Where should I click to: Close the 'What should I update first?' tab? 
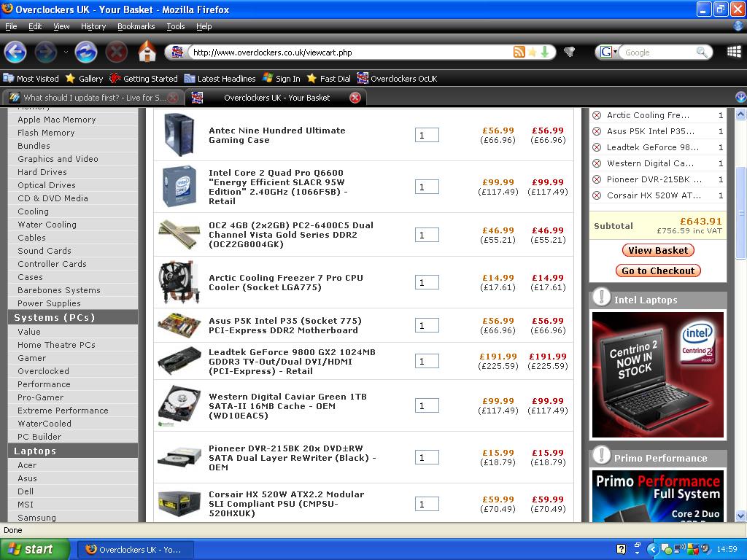click(x=174, y=98)
